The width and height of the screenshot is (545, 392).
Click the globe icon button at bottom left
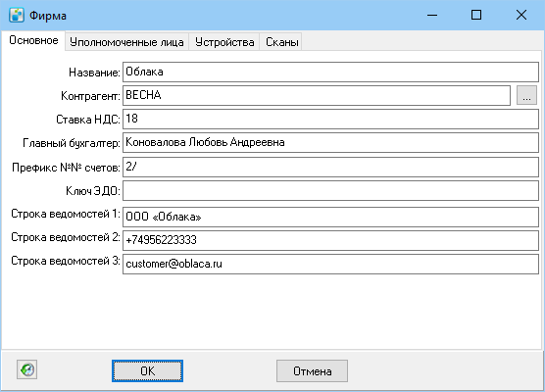(26, 369)
